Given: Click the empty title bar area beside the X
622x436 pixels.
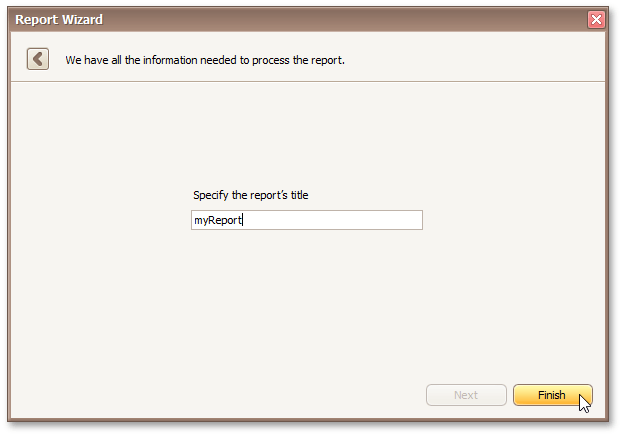Looking at the screenshot, I should coord(540,19).
